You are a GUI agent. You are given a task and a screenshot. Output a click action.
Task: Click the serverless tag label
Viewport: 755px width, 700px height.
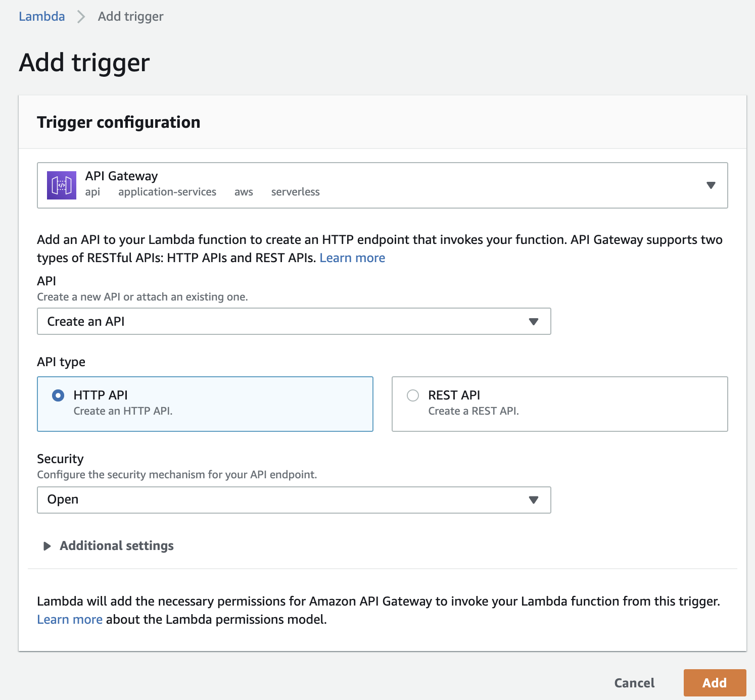point(295,192)
